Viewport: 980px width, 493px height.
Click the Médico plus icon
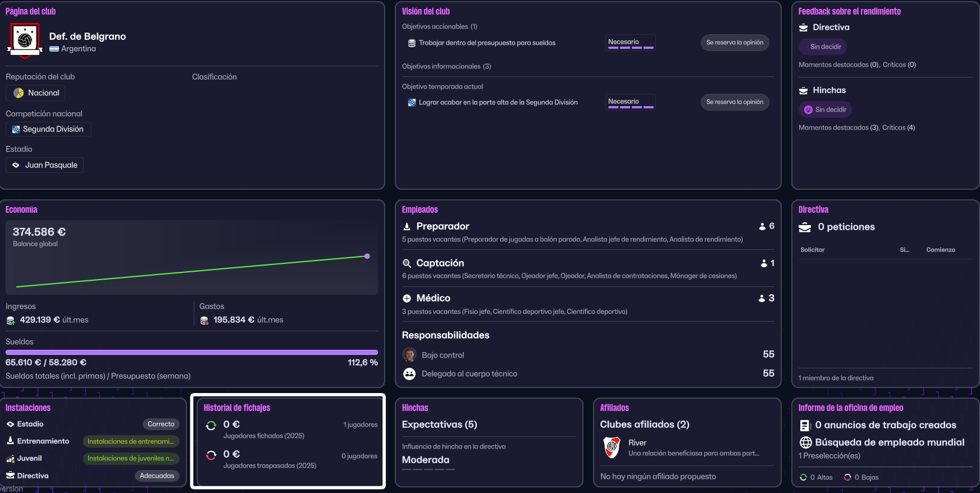tap(407, 299)
